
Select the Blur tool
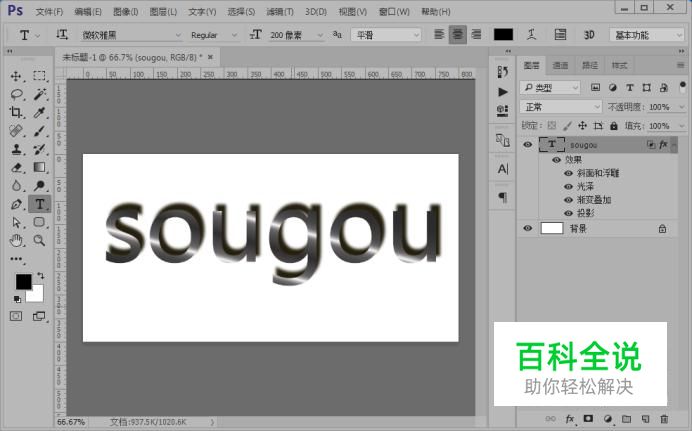[16, 186]
